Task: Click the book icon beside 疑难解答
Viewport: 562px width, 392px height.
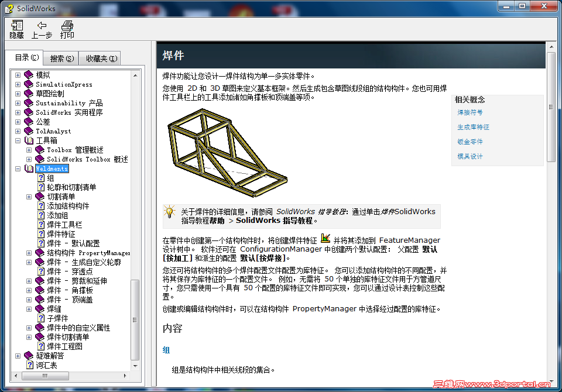Action: point(29,356)
